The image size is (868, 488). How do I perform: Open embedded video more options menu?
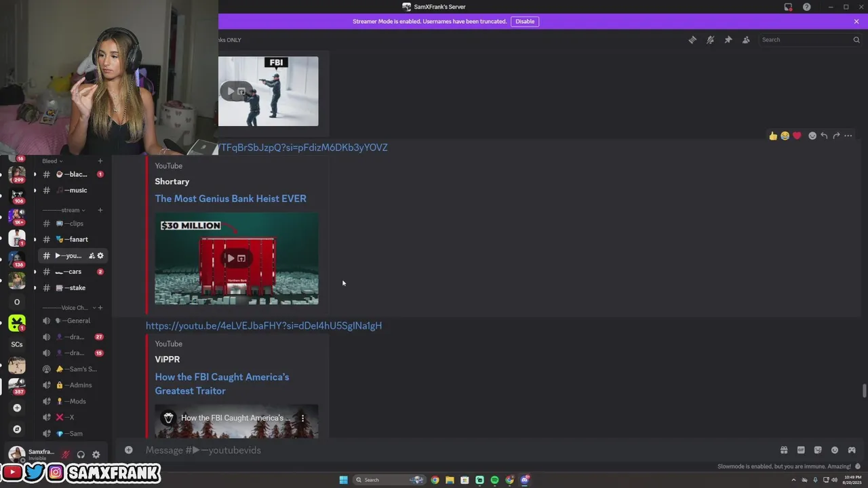pyautogui.click(x=303, y=418)
